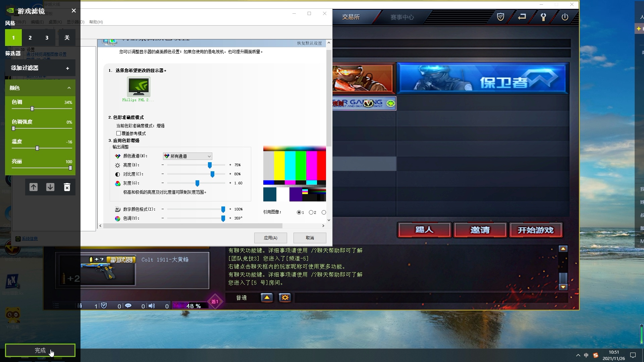644x362 pixels.
Task: Select the 保卫者 team banner
Action: pos(483,78)
